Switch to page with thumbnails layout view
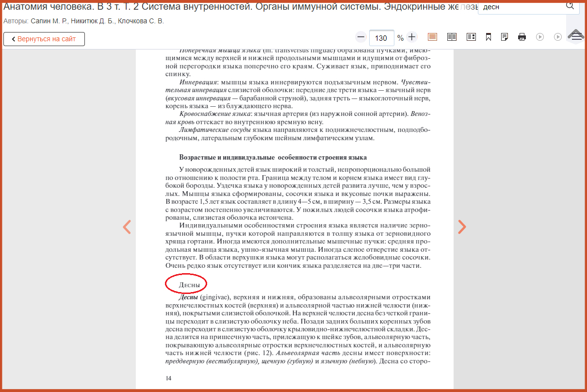The width and height of the screenshot is (587, 392). point(471,37)
